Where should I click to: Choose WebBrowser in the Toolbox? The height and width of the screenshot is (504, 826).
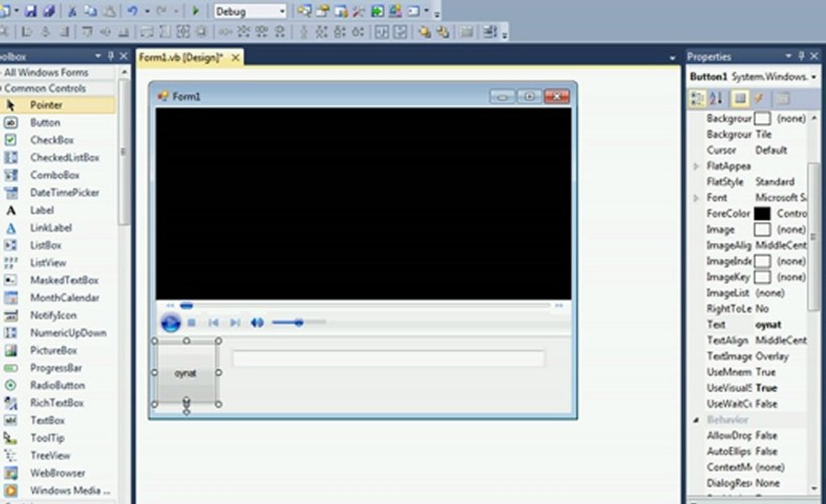pyautogui.click(x=58, y=472)
